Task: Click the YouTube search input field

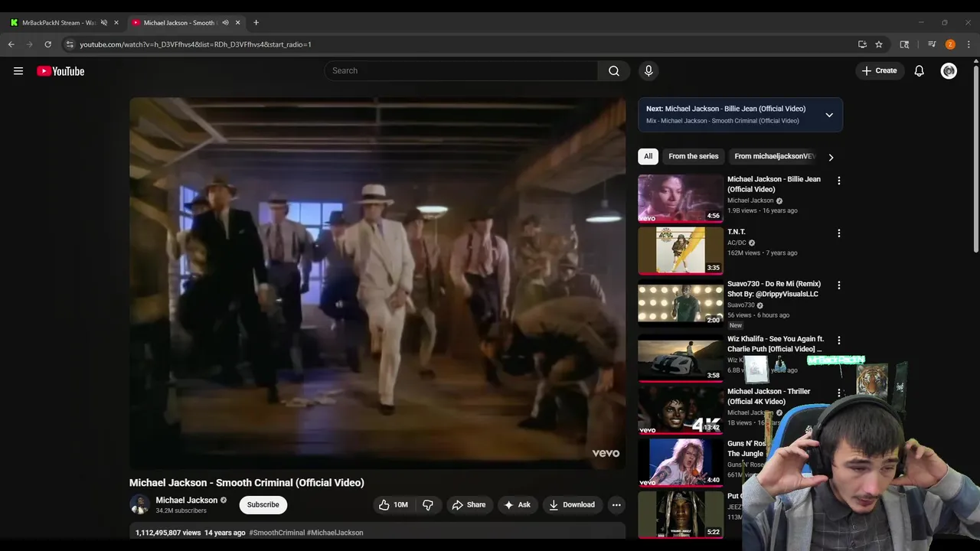Action: click(461, 70)
